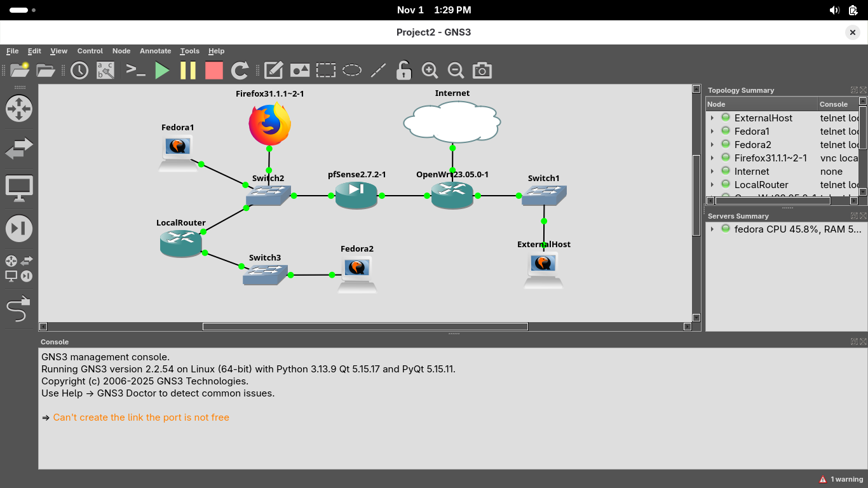Toggle the add a note tool
Image resolution: width=868 pixels, height=488 pixels.
point(274,71)
